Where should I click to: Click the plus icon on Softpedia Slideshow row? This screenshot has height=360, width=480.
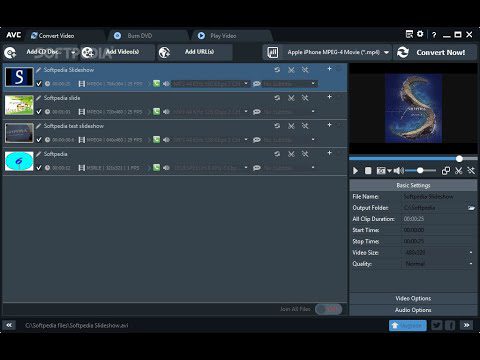(329, 69)
